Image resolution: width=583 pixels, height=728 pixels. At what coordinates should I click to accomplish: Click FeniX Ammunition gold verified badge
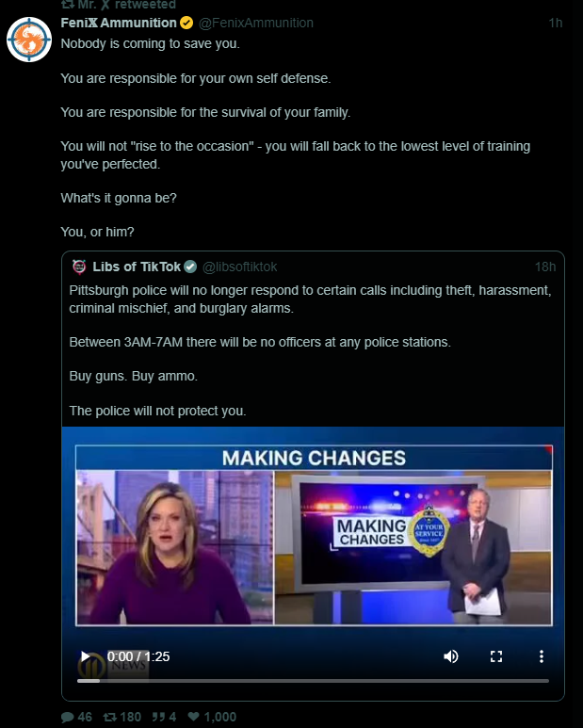click(186, 23)
